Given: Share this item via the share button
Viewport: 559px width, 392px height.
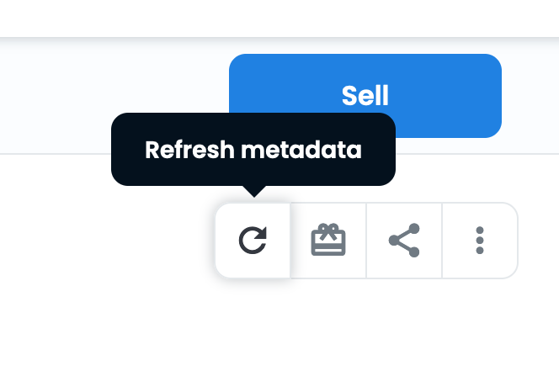Looking at the screenshot, I should click(x=404, y=241).
